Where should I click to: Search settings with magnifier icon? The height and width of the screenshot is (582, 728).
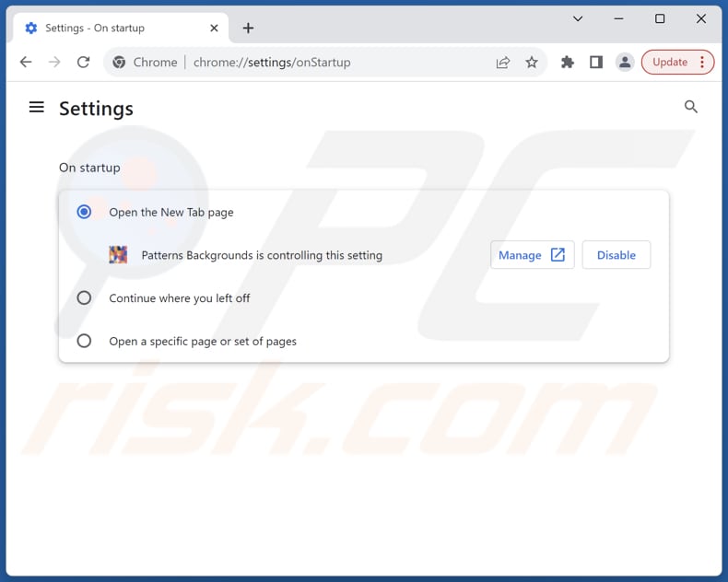point(691,107)
